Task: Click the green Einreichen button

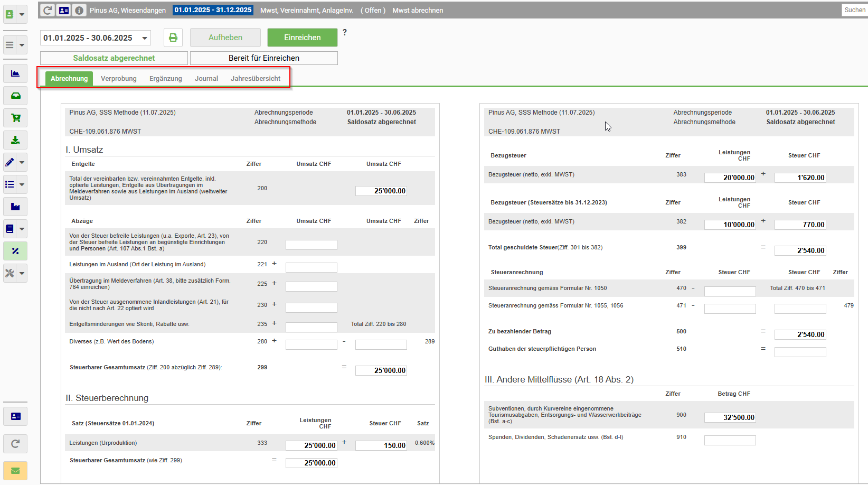Action: pos(303,38)
